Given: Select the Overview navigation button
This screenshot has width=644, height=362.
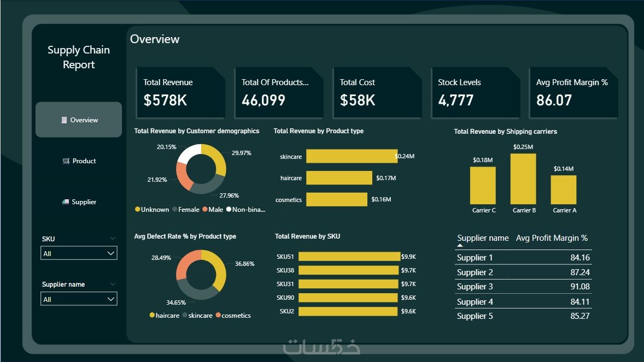Looking at the screenshot, I should point(79,120).
